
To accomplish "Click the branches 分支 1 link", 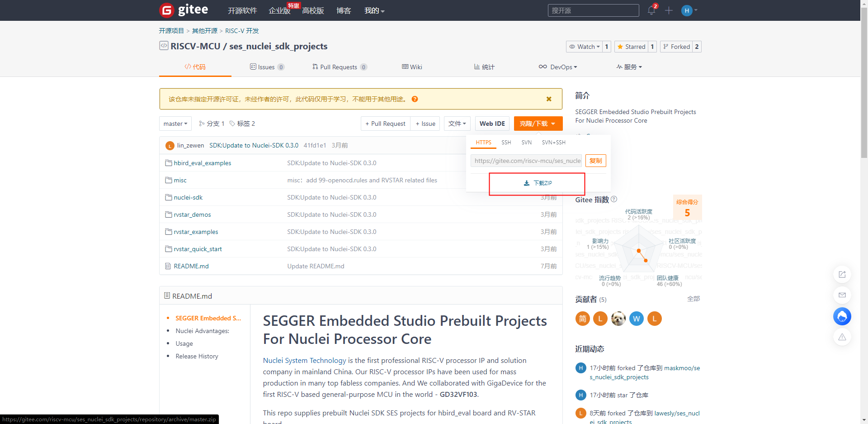I will click(212, 124).
